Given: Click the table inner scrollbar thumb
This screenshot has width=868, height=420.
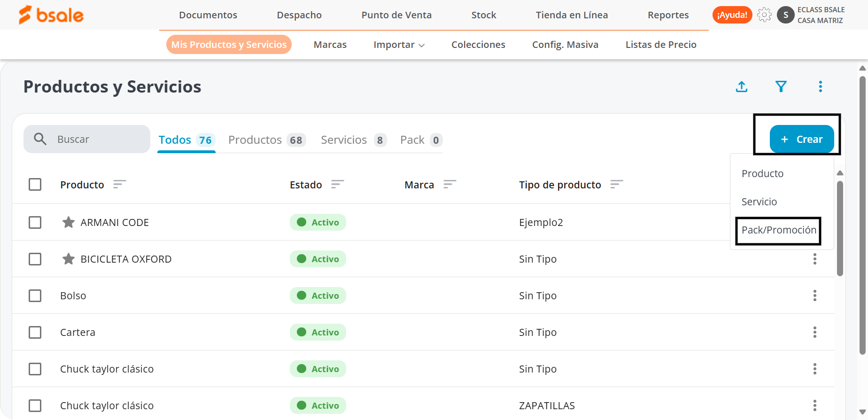Looking at the screenshot, I should click(x=840, y=228).
